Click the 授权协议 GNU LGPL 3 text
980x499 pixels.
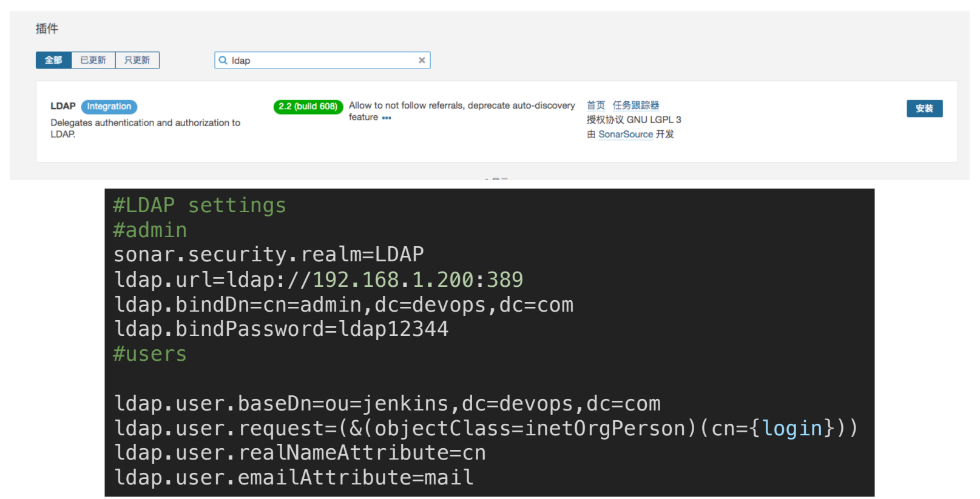[x=634, y=120]
